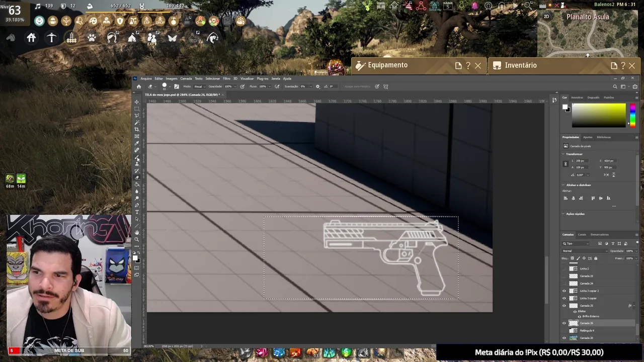Image resolution: width=644 pixels, height=362 pixels.
Task: Collapse the Ações rápidas section
Action: (563, 214)
